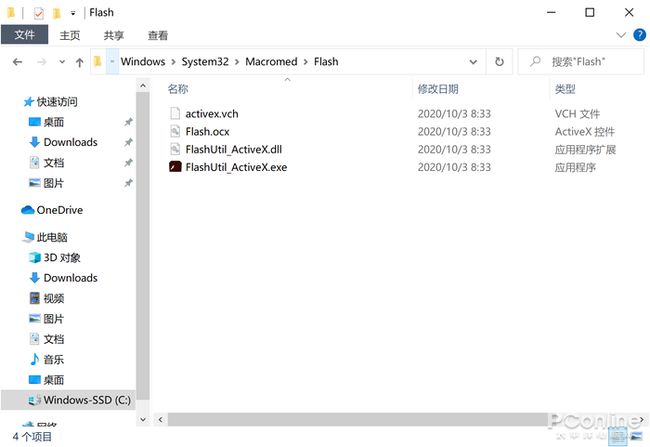This screenshot has width=650, height=447.
Task: Click the OneDrive cloud icon
Action: pos(28,210)
